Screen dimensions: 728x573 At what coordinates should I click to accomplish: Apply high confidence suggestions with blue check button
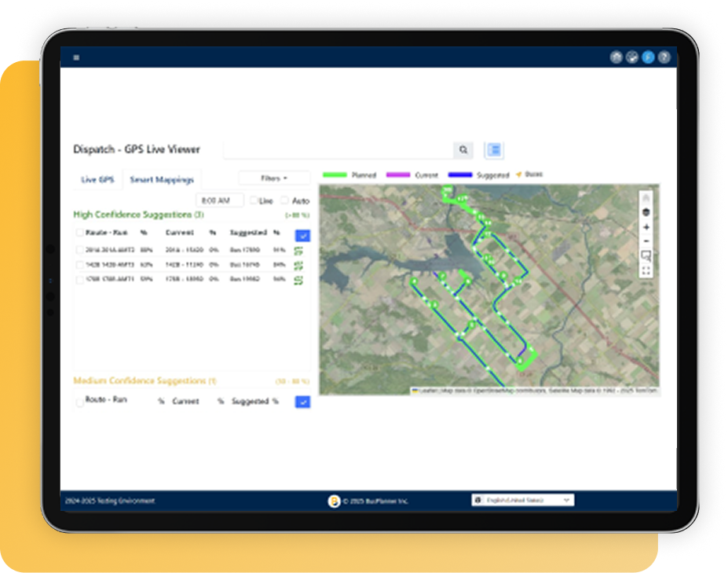point(302,236)
